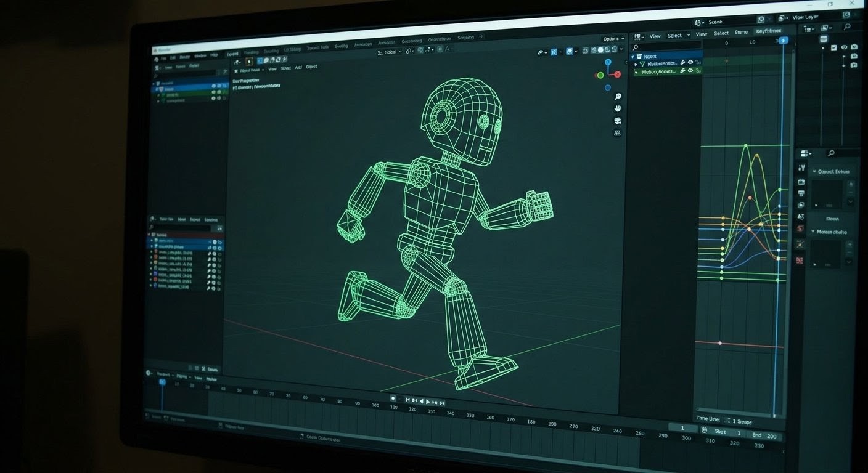Click the Object menu in the 3D viewport header

[x=311, y=67]
